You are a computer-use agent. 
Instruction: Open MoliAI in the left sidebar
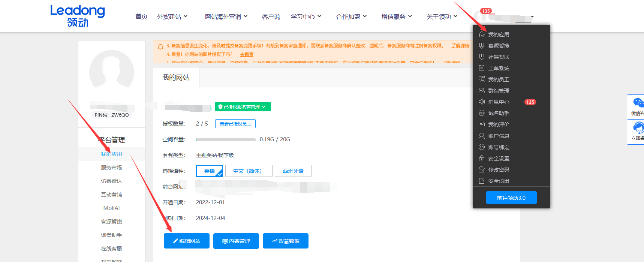(x=112, y=208)
